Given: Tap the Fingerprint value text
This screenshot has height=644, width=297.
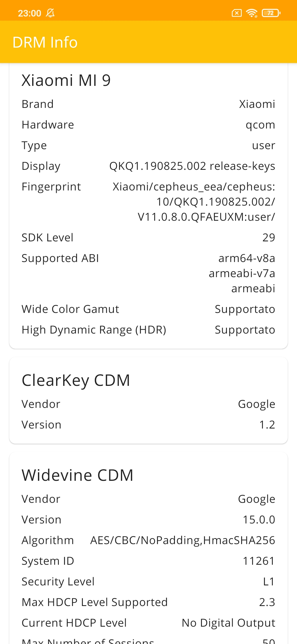Looking at the screenshot, I should point(194,202).
